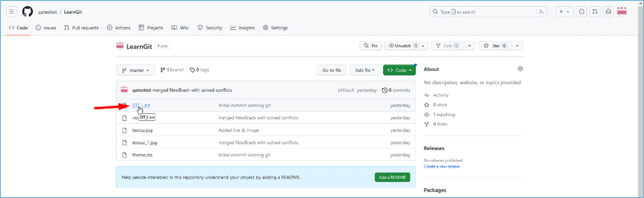Click the qatesttot owner breadcrumb link

coord(47,12)
